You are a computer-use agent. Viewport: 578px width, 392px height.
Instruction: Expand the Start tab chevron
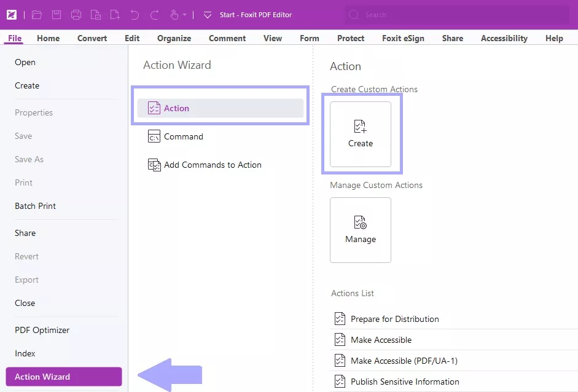[x=207, y=15]
